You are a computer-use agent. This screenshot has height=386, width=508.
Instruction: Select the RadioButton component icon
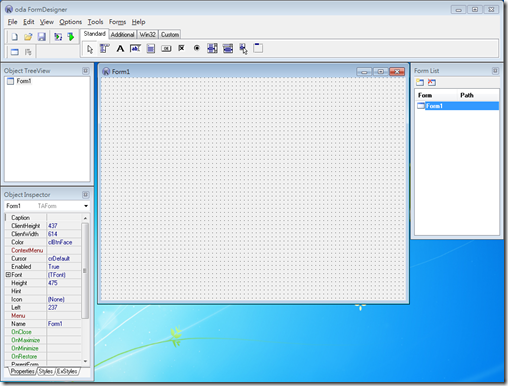coord(197,49)
